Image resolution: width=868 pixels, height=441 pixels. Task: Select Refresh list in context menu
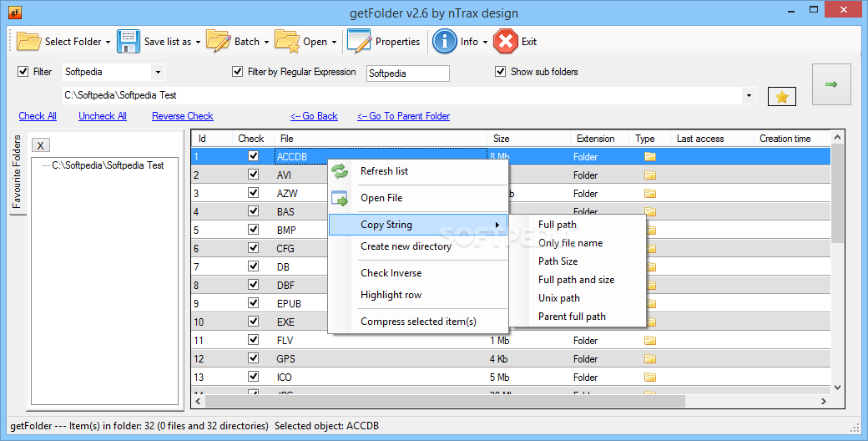384,171
